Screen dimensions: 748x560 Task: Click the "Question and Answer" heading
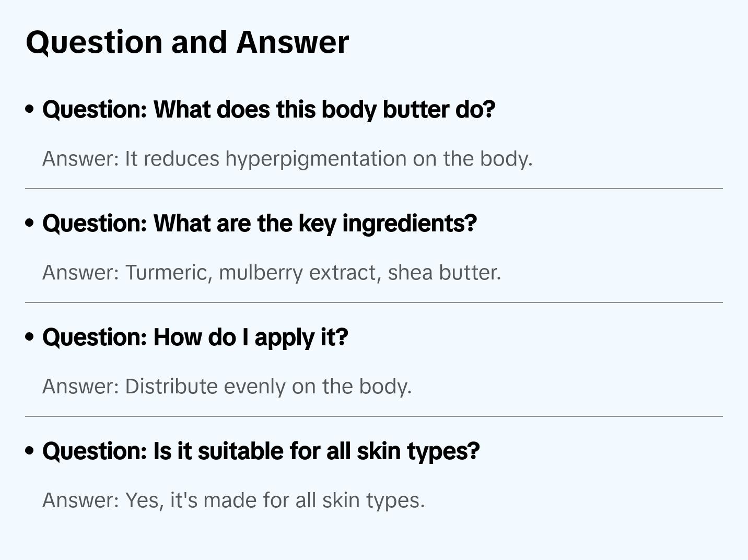187,42
